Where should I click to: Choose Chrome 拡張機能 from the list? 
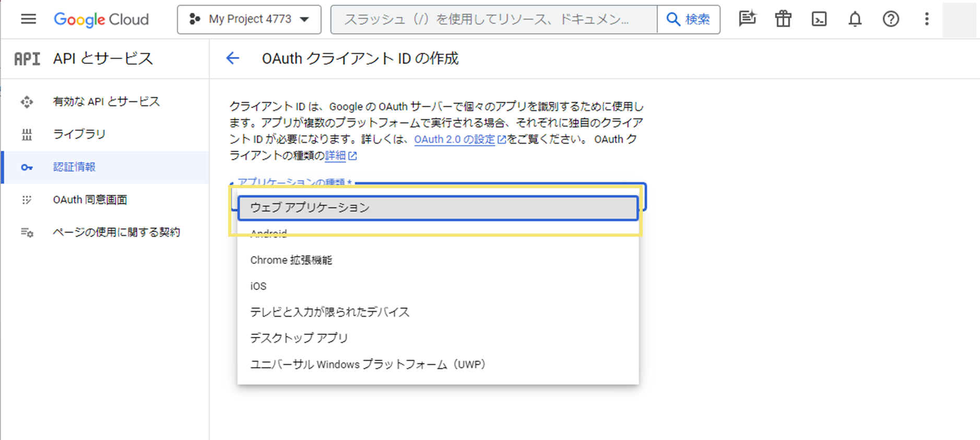pyautogui.click(x=291, y=260)
